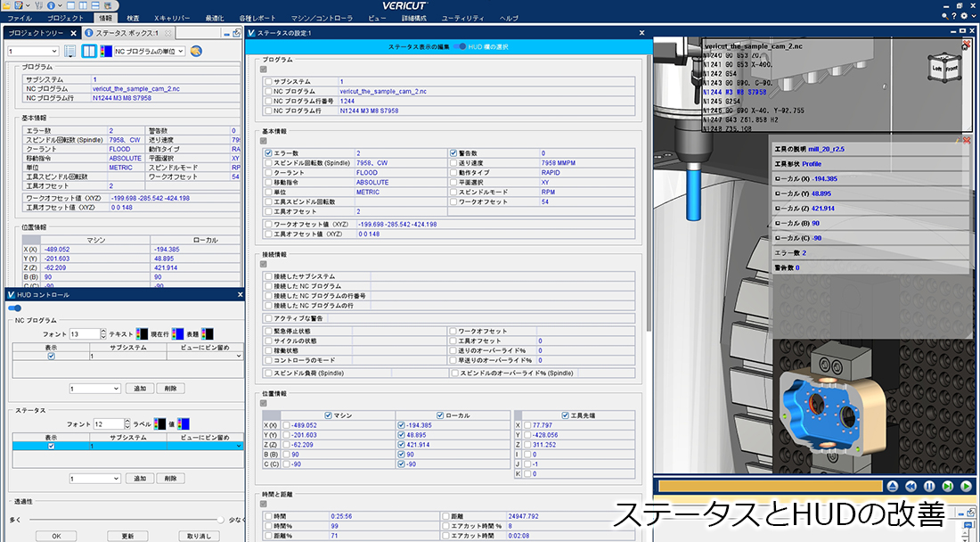Uncheck the NC プログラム 表示 checkbox in HUD Control
Image resolution: width=980 pixels, height=542 pixels.
tap(52, 357)
